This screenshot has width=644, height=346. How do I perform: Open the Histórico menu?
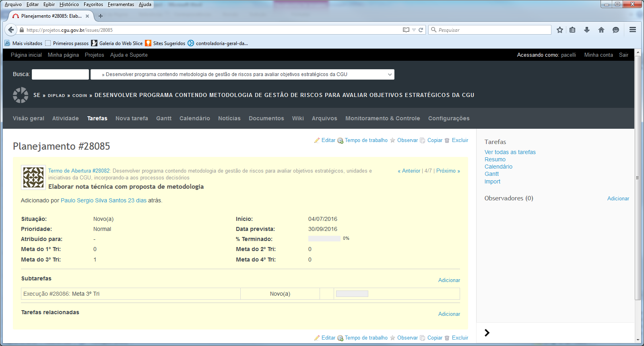(x=69, y=4)
